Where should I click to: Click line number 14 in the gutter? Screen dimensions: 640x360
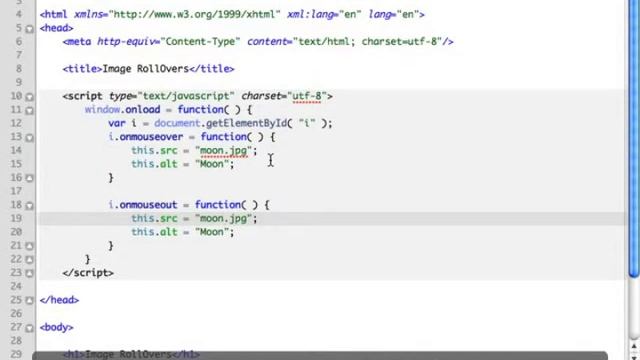pyautogui.click(x=16, y=150)
